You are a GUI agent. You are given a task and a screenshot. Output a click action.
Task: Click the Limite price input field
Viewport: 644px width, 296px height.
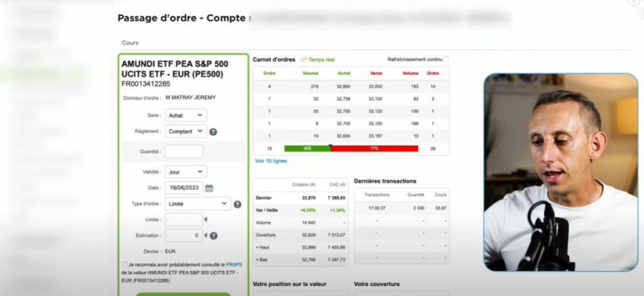coord(184,219)
